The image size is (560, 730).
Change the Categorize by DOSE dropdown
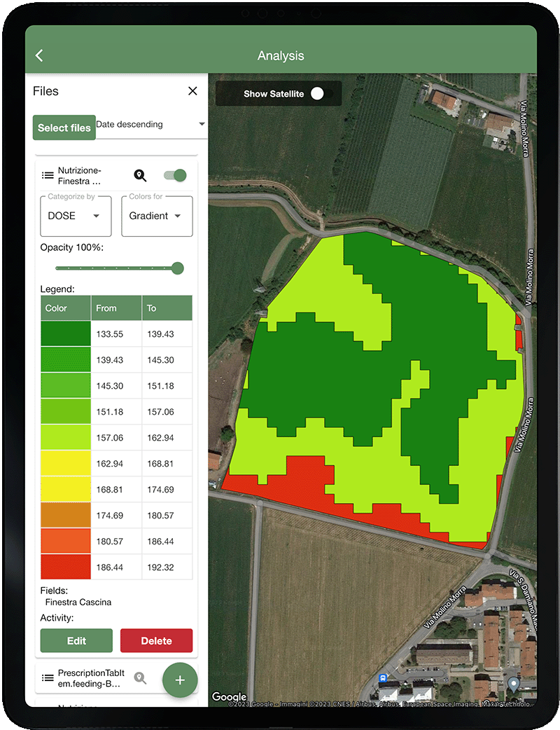(x=76, y=216)
